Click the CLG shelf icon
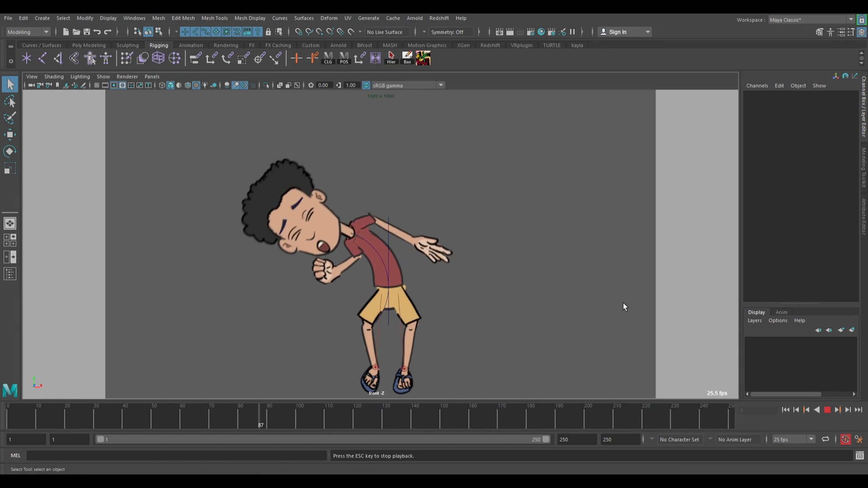Screen dimensions: 868x488 [328, 58]
